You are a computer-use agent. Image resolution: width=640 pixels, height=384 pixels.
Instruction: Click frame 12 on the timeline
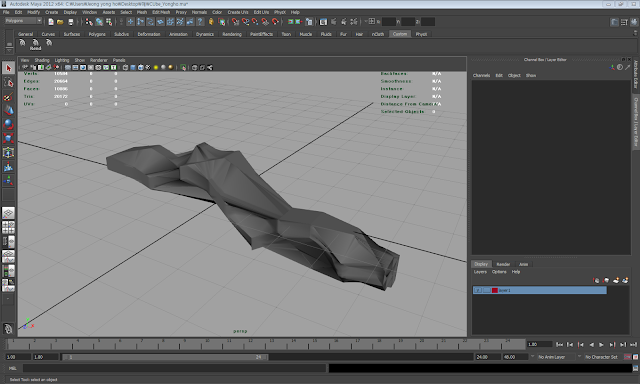pyautogui.click(x=250, y=344)
